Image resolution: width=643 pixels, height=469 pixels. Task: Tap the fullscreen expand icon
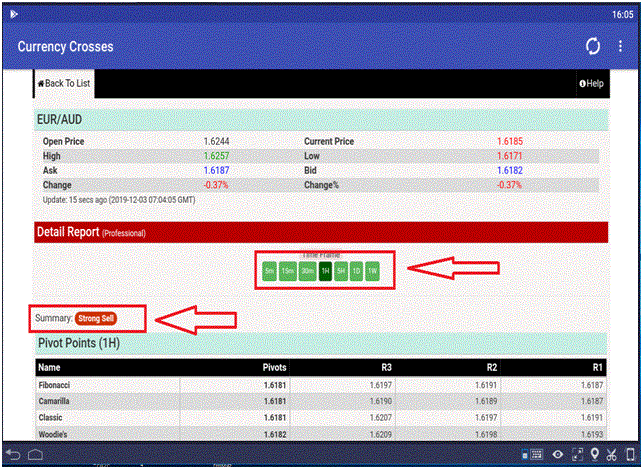click(x=577, y=456)
